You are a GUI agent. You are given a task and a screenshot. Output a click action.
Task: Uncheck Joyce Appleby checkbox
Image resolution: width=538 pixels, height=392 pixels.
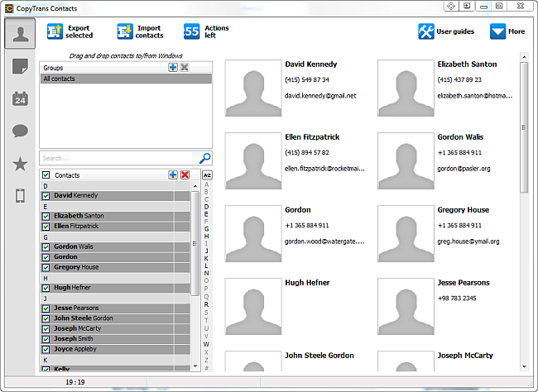(x=46, y=350)
